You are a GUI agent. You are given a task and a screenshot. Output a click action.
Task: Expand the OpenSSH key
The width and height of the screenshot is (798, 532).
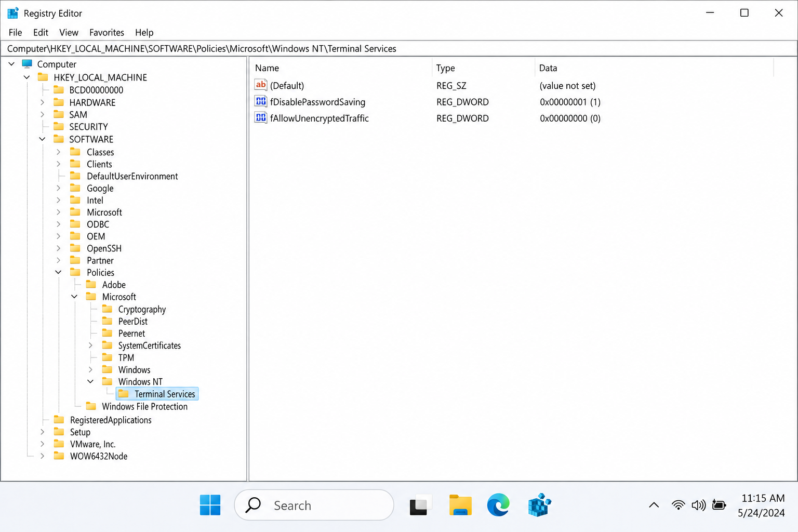[59, 248]
